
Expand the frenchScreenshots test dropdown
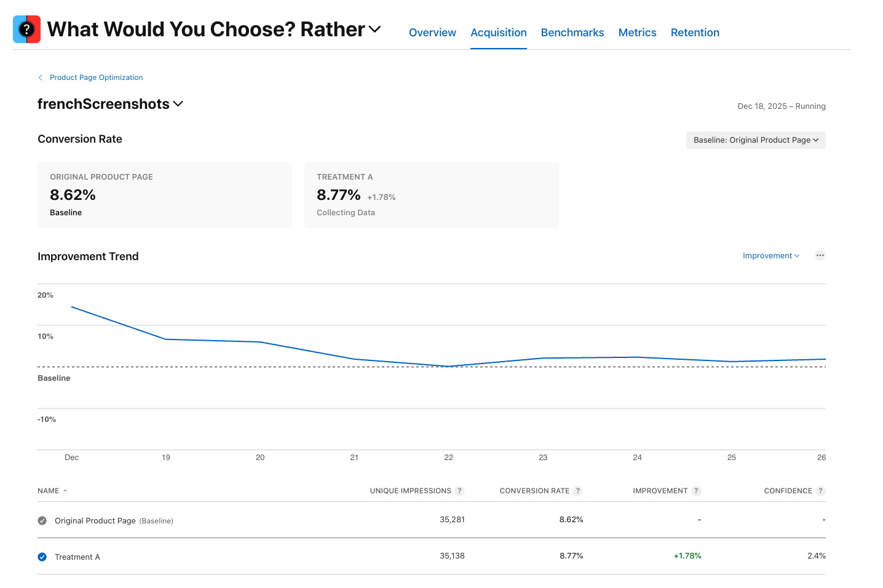178,104
